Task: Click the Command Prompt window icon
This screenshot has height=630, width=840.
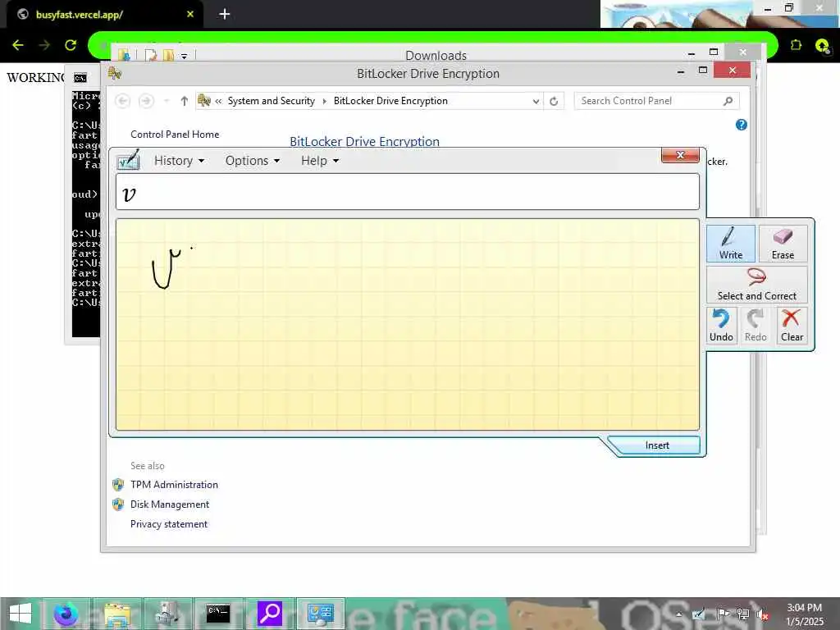Action: (80, 78)
